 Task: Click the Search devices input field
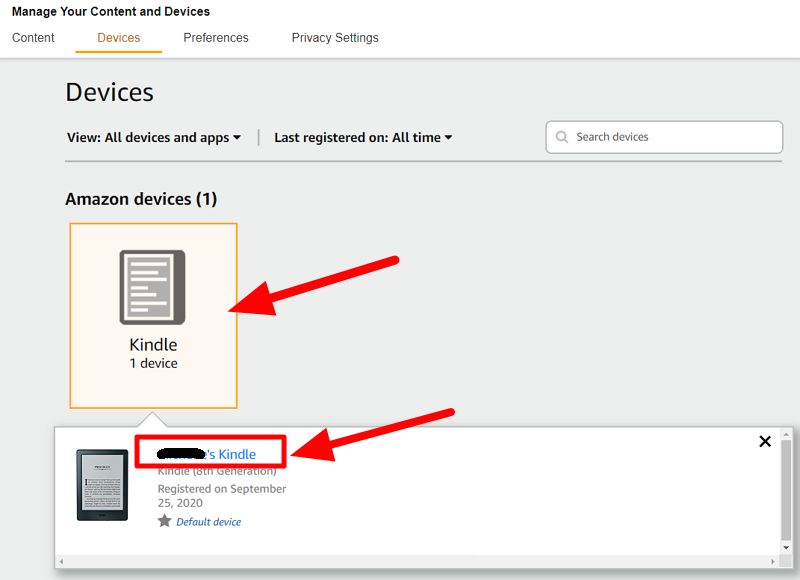[664, 137]
